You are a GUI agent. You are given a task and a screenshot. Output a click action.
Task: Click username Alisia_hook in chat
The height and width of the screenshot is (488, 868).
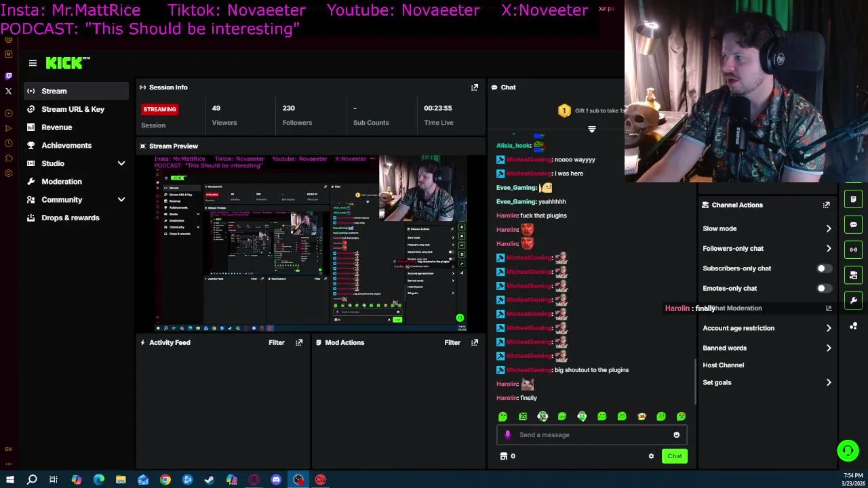(513, 146)
